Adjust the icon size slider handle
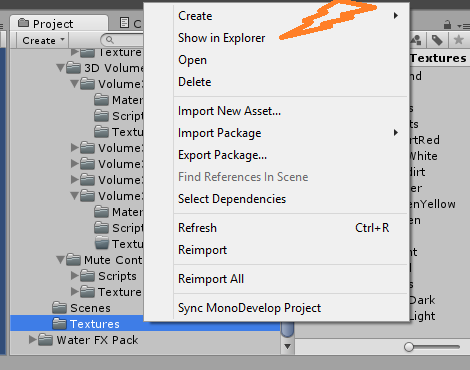 (409, 347)
